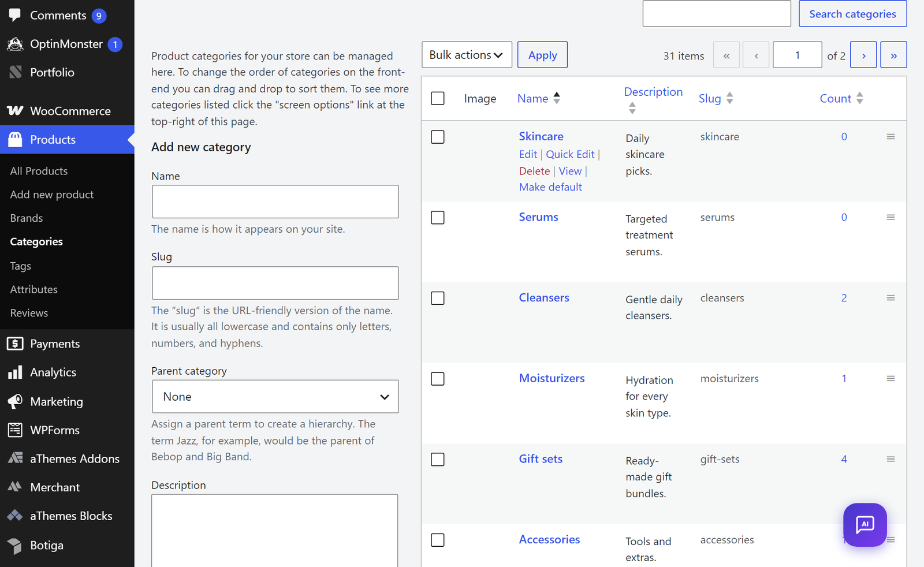This screenshot has width=924, height=567.
Task: Open Add new product submenu item
Action: (52, 195)
